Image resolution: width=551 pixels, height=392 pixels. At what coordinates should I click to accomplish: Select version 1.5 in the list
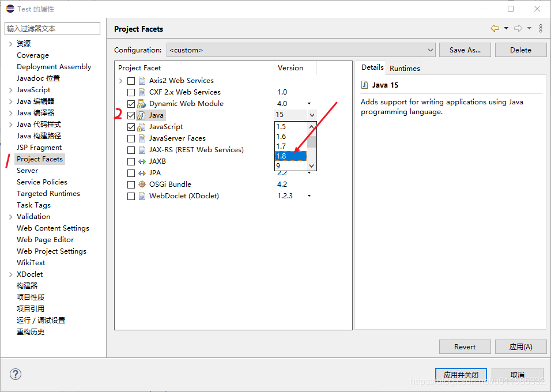[290, 127]
